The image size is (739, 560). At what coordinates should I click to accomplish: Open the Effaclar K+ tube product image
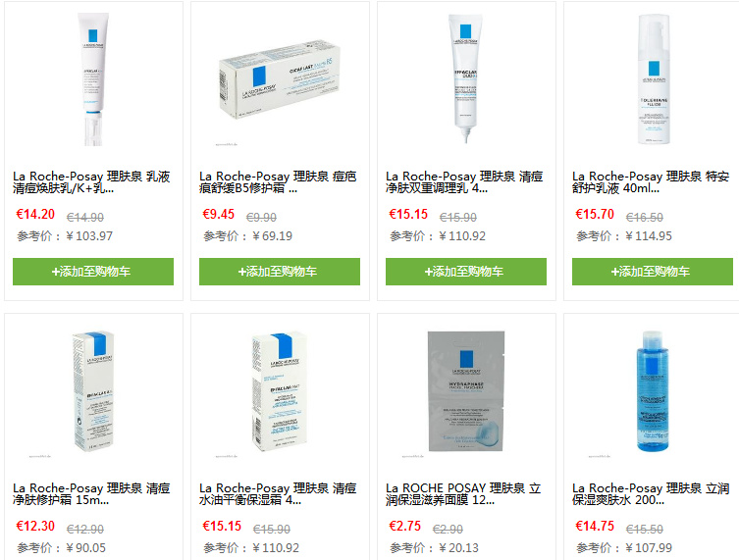coord(93,79)
